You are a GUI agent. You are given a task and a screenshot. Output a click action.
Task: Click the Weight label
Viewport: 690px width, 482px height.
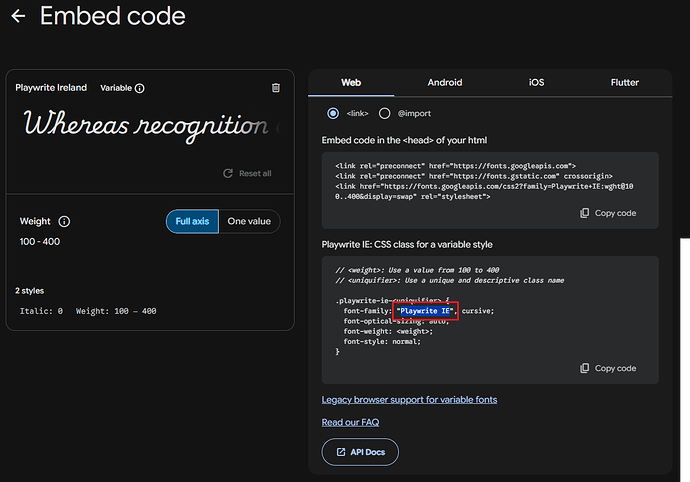(35, 221)
